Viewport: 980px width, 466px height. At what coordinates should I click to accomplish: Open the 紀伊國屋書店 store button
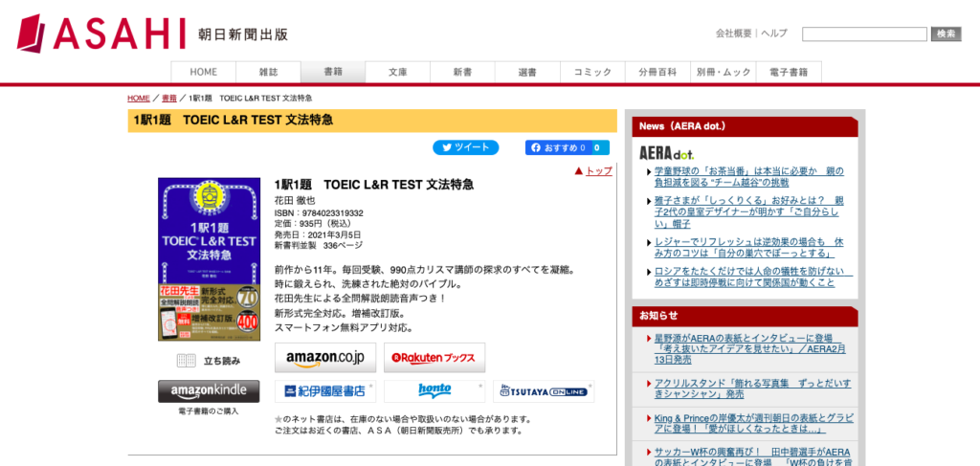325,391
